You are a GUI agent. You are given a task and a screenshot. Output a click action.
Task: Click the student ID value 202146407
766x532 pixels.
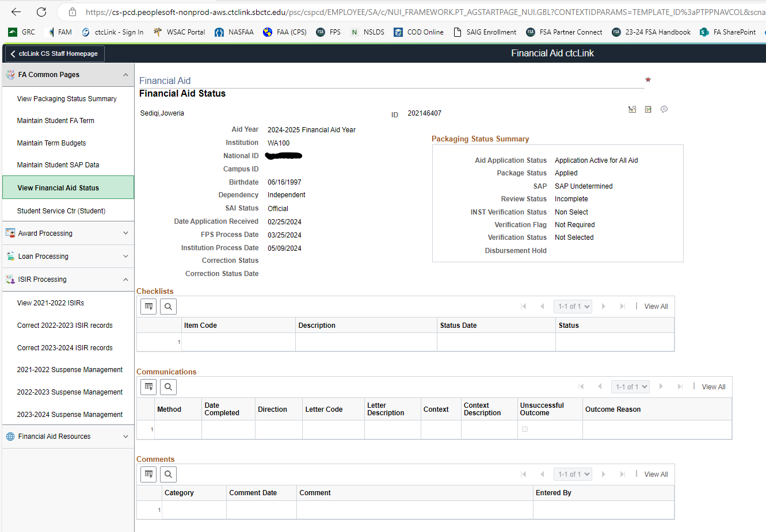pyautogui.click(x=425, y=113)
